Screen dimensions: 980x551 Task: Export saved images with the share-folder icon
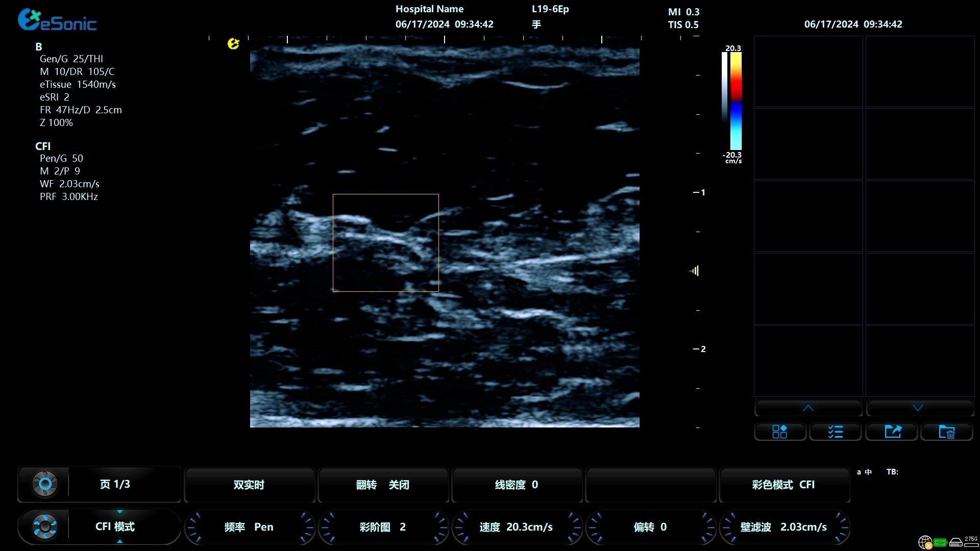[x=893, y=432]
